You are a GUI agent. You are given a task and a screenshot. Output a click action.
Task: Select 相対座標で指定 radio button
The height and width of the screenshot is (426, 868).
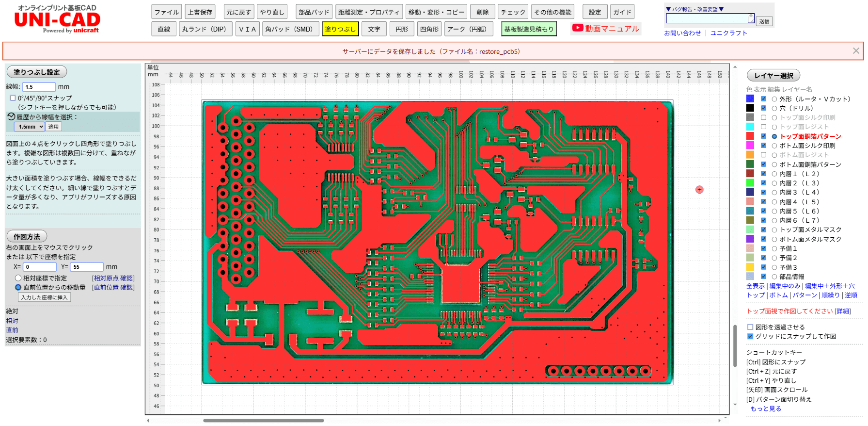tap(18, 278)
